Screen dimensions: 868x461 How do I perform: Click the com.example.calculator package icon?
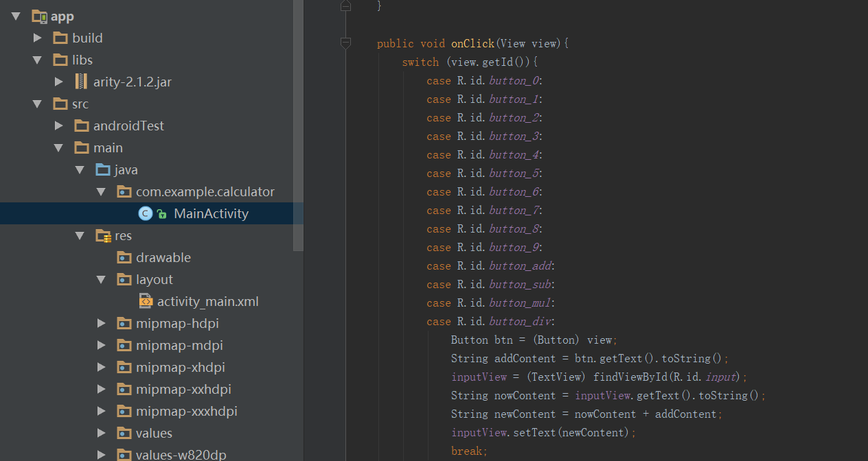(x=124, y=192)
